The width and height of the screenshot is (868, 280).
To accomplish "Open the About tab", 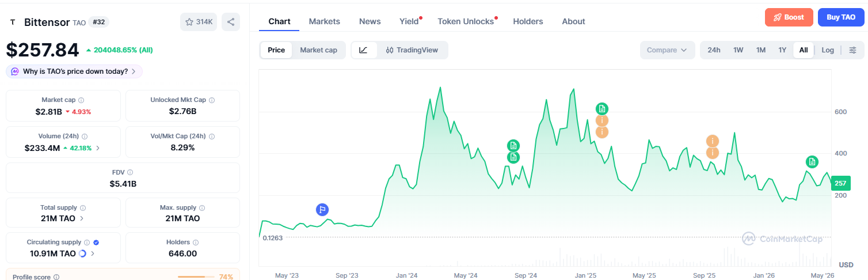I will (x=573, y=21).
